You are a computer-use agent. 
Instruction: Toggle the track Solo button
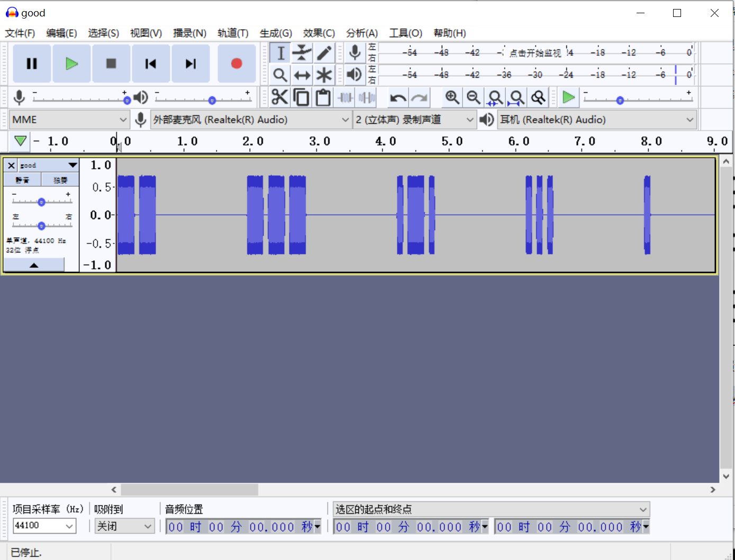click(x=60, y=180)
